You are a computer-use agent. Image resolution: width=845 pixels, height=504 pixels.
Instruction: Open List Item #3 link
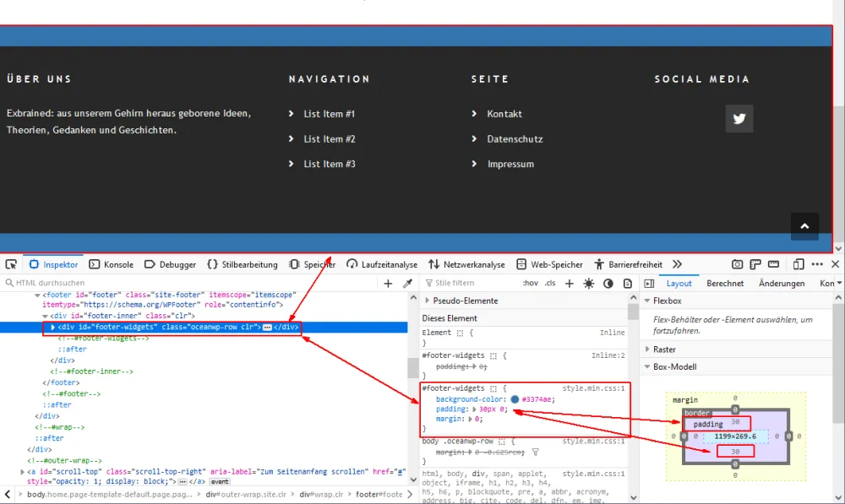click(x=330, y=164)
